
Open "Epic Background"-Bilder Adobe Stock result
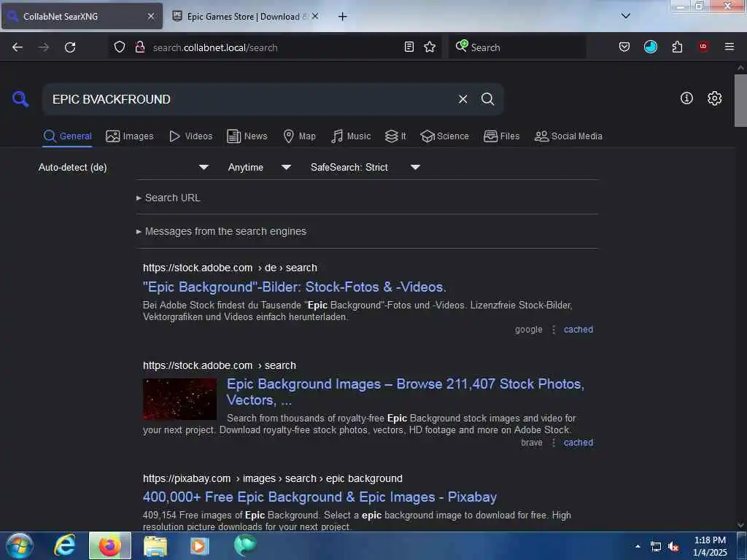click(x=295, y=287)
